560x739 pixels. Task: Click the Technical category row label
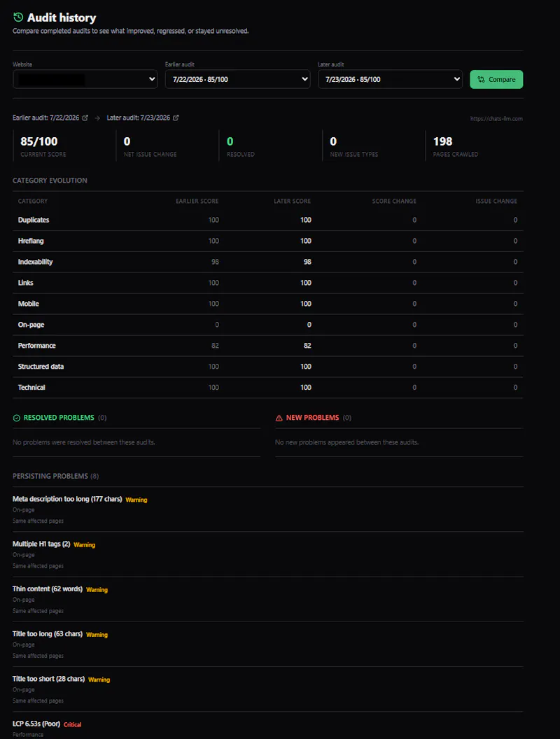(x=31, y=388)
